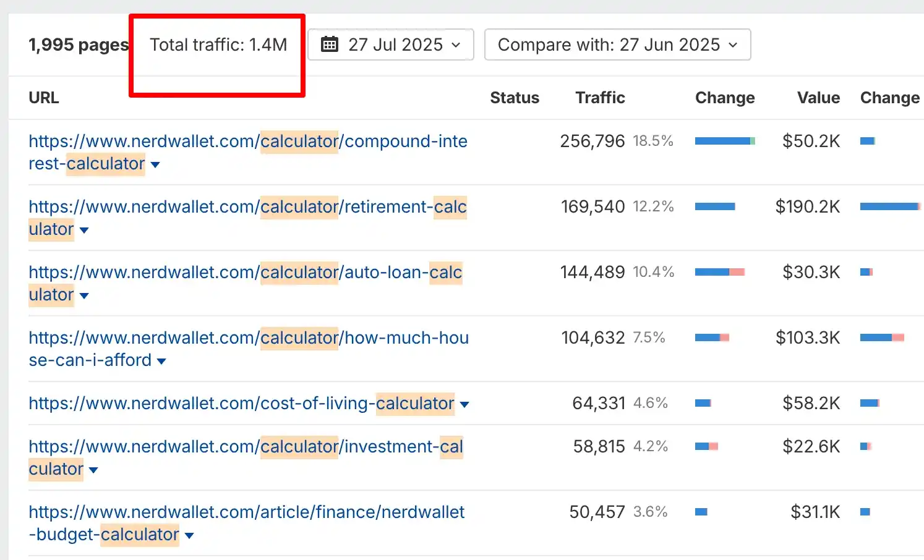
Task: Click traffic value 256,796
Action: coord(592,141)
